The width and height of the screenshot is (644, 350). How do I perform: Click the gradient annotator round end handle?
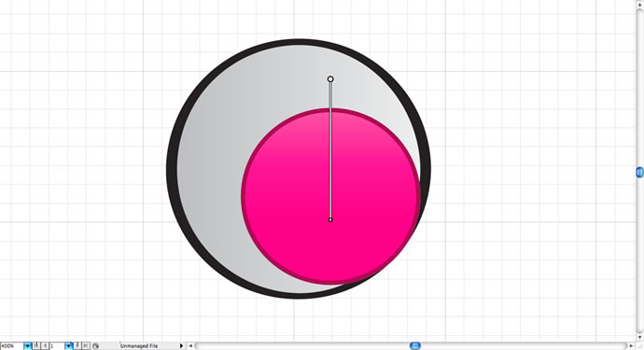330,79
